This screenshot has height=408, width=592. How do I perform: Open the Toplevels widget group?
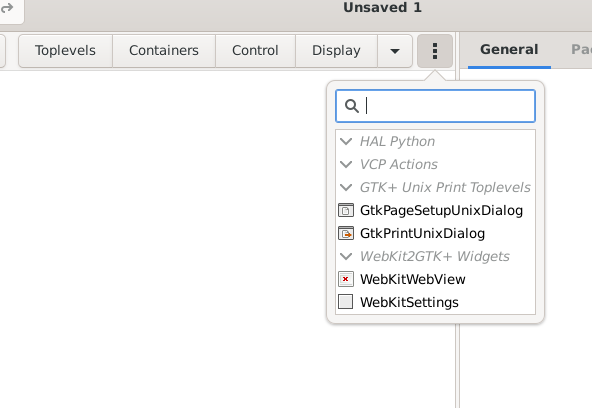(65, 51)
